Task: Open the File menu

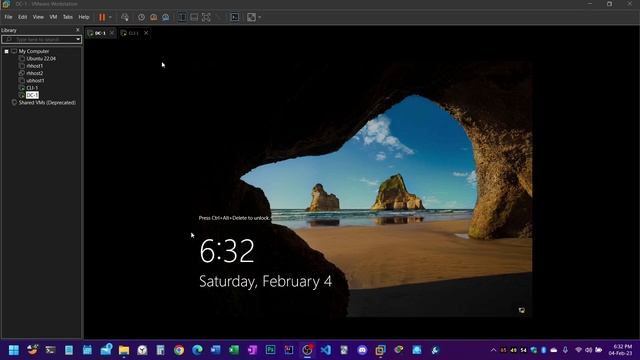Action: tap(8, 17)
